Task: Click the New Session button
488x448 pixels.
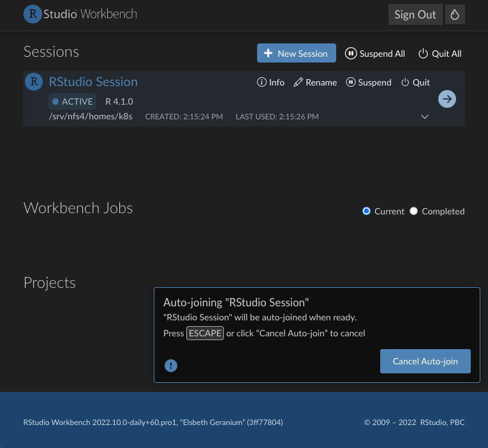Action: point(296,54)
